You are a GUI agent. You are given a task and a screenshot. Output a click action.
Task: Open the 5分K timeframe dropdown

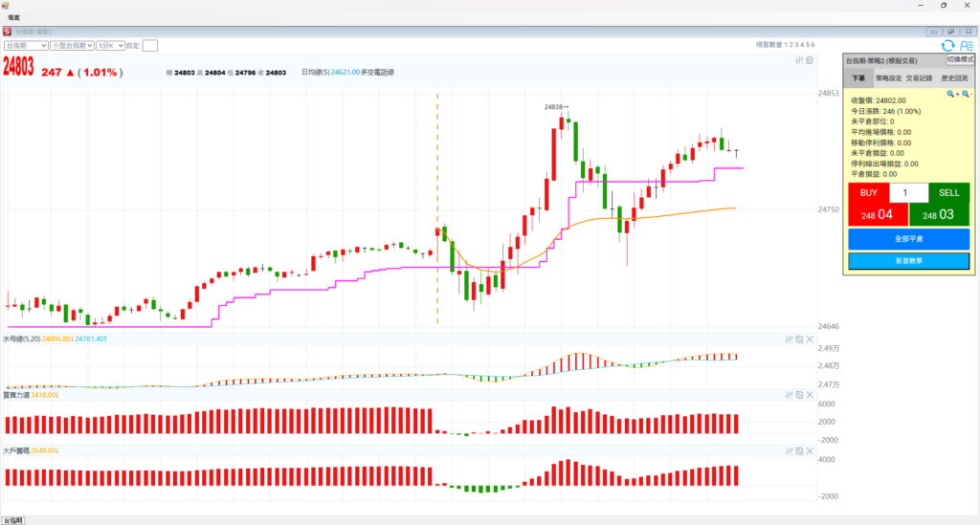point(110,45)
